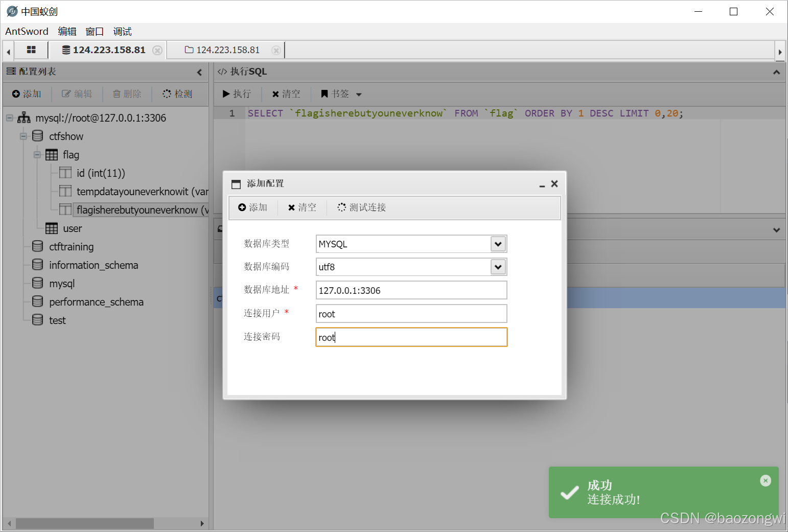The image size is (788, 532).
Task: Click the performance_schema database icon
Action: click(x=37, y=302)
